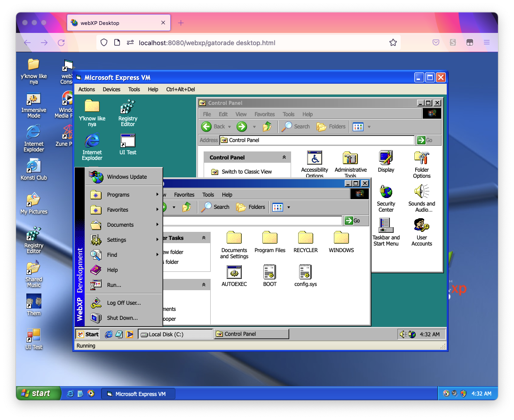514x420 pixels.
Task: Collapse the Control Panel side pane section
Action: (284, 158)
